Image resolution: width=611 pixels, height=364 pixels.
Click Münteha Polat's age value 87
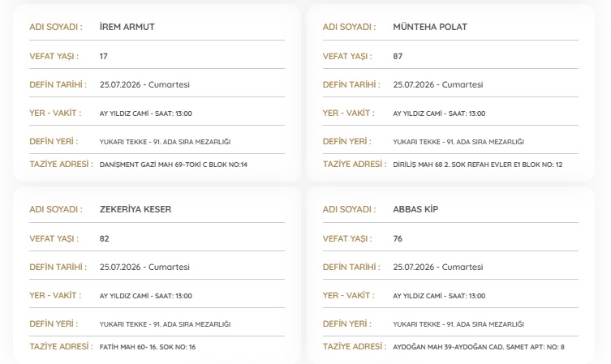pos(398,57)
